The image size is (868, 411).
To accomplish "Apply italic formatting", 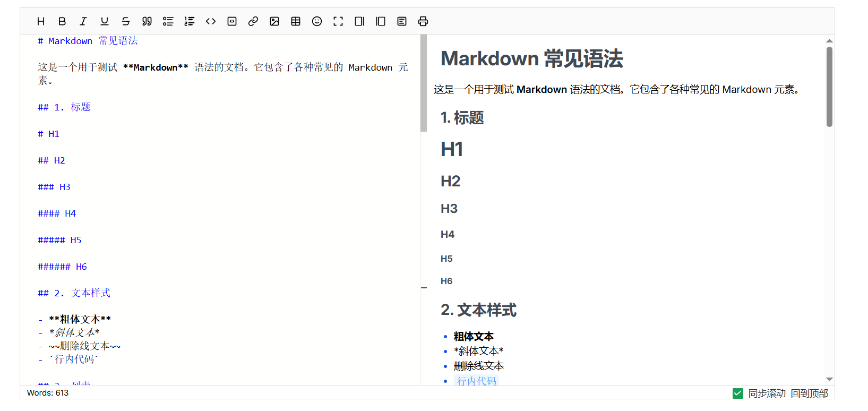I will [83, 21].
